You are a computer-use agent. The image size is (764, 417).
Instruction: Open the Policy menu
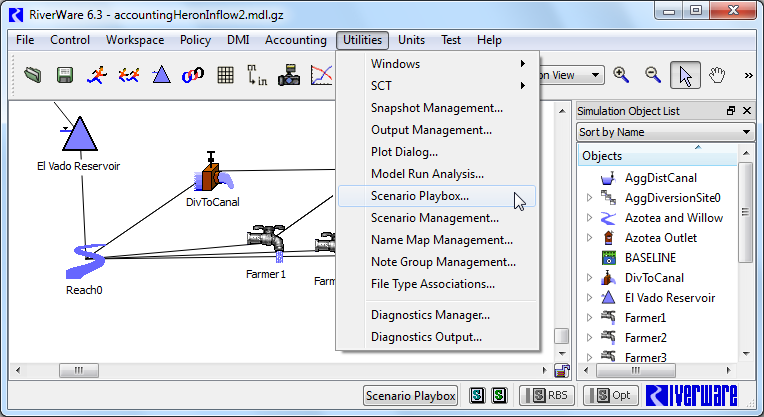tap(195, 40)
